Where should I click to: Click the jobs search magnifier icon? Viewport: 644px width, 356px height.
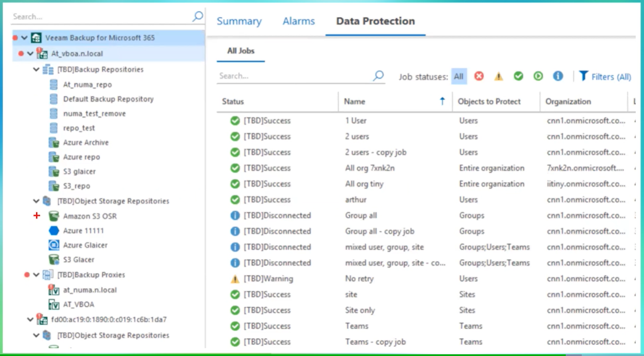[x=378, y=76]
